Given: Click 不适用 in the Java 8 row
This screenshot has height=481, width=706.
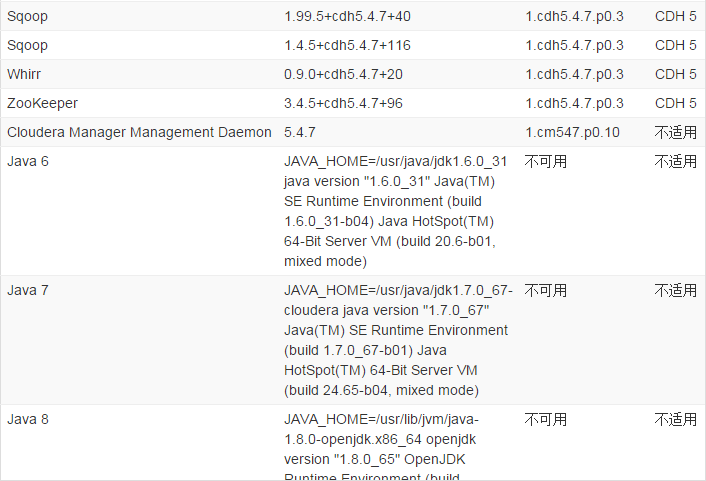Looking at the screenshot, I should (675, 419).
